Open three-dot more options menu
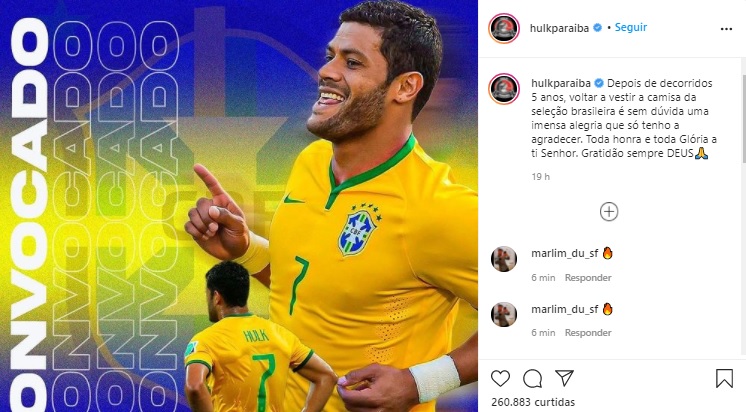This screenshot has width=746, height=412. (726, 29)
